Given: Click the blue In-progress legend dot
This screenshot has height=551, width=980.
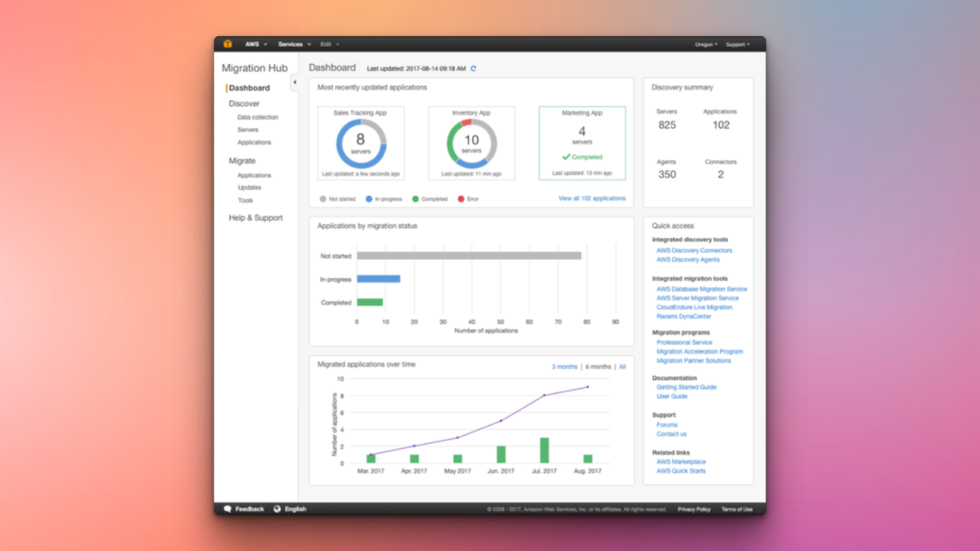Looking at the screenshot, I should [369, 198].
